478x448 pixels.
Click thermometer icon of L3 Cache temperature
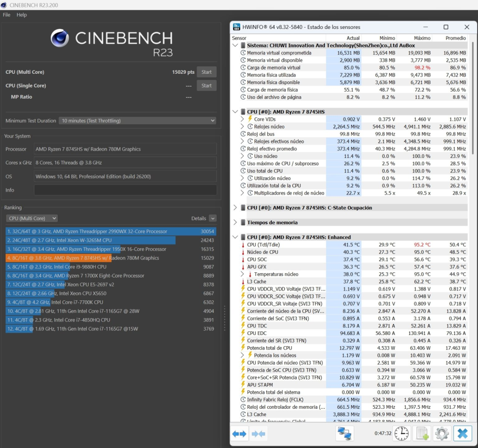pyautogui.click(x=243, y=282)
